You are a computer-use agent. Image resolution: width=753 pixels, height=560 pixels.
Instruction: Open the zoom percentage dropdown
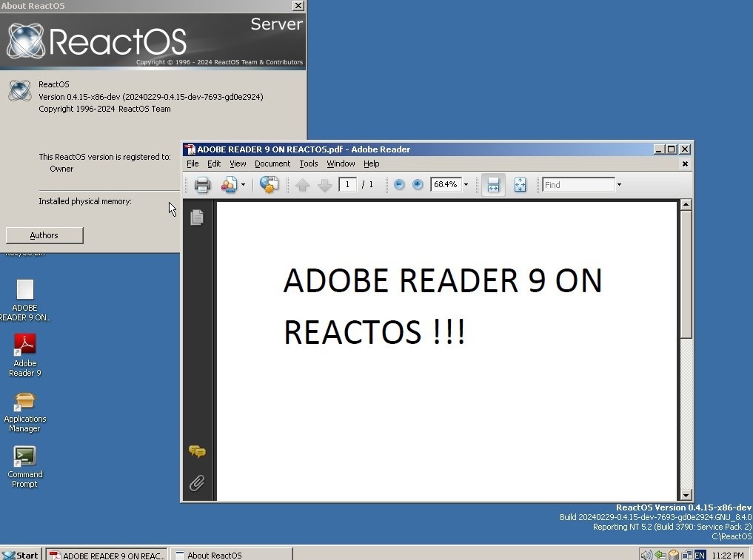coord(466,185)
